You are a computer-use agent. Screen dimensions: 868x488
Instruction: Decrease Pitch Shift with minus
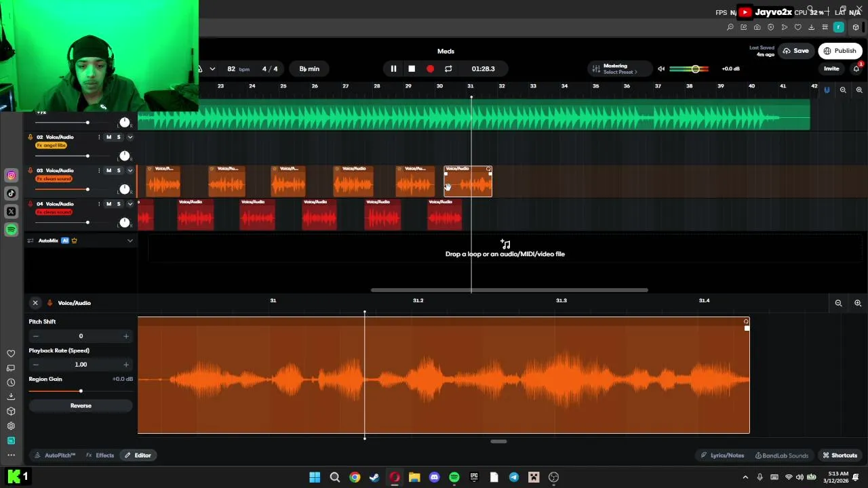click(36, 336)
